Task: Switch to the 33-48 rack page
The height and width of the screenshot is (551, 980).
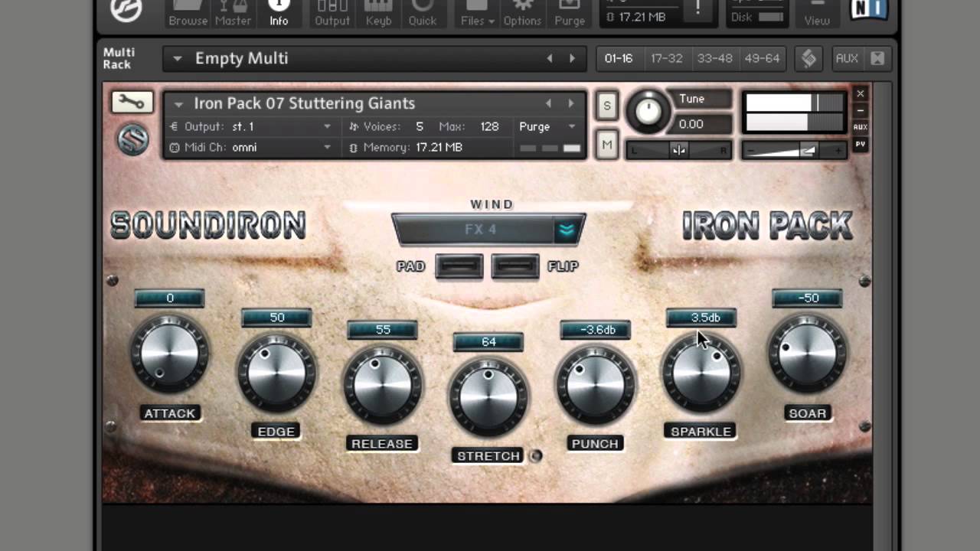Action: point(714,58)
